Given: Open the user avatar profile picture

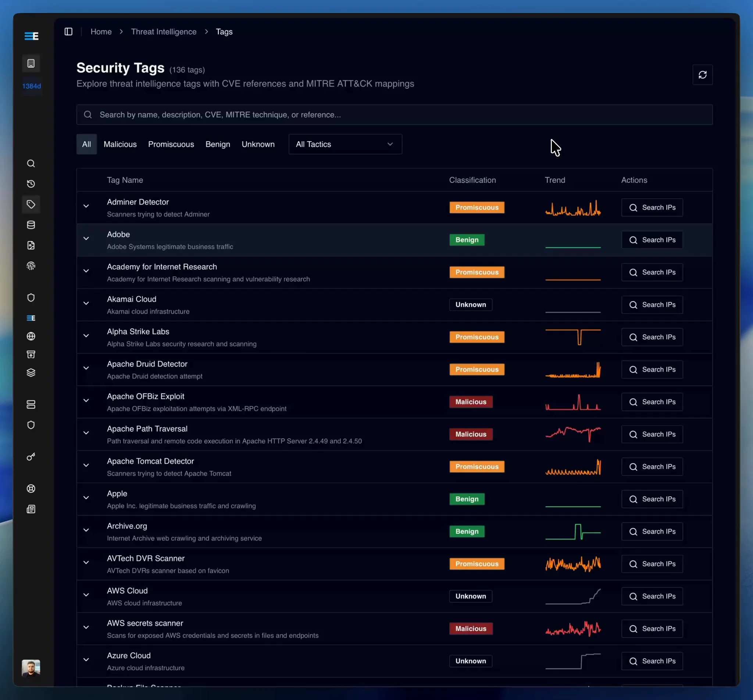Looking at the screenshot, I should (x=31, y=668).
